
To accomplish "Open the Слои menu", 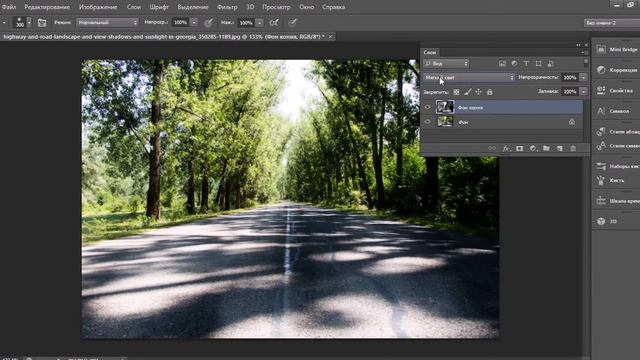I will 133,7.
